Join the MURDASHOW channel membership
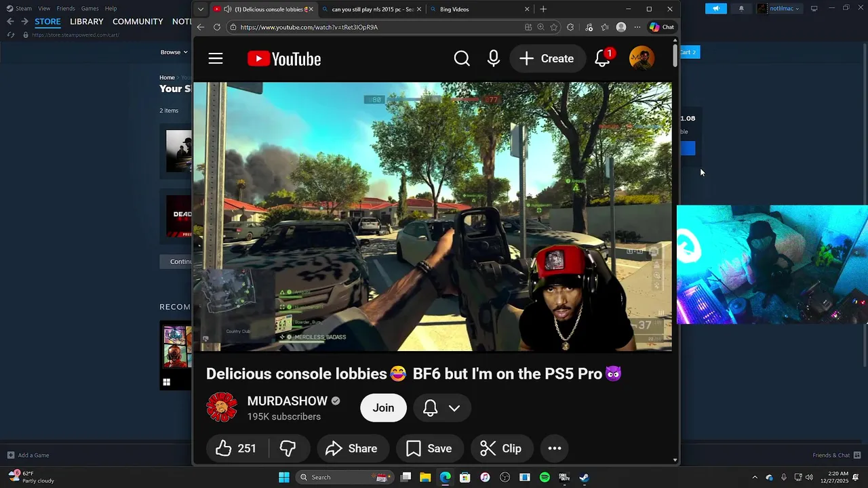The width and height of the screenshot is (868, 488). click(383, 408)
